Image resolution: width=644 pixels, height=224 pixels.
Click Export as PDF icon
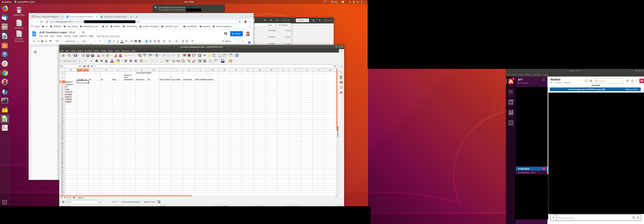click(x=83, y=55)
